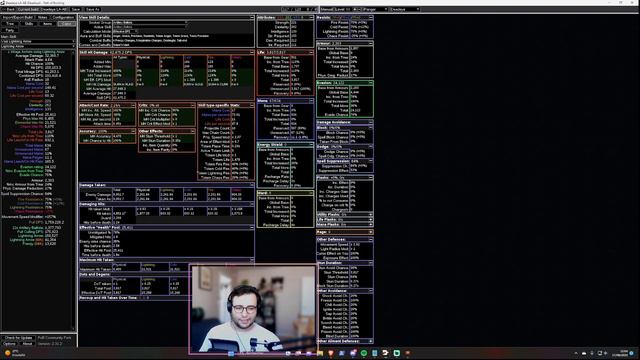Collapse the Resists section
Viewport: 640px width, 360px height.
pos(371,18)
